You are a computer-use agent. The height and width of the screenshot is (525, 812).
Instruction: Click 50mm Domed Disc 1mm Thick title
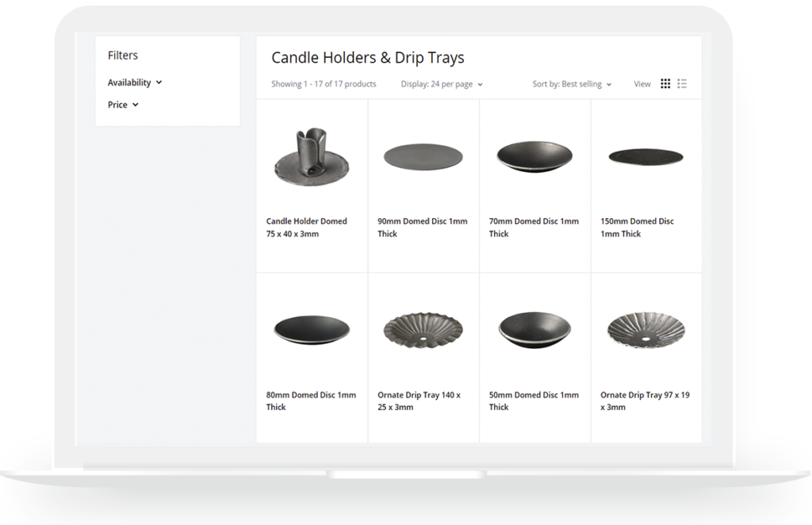[x=534, y=400]
